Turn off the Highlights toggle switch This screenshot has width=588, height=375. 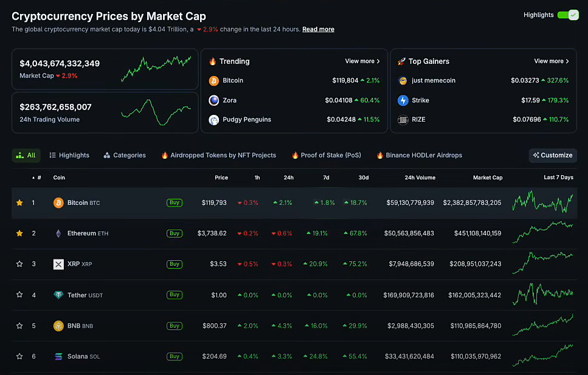(567, 15)
